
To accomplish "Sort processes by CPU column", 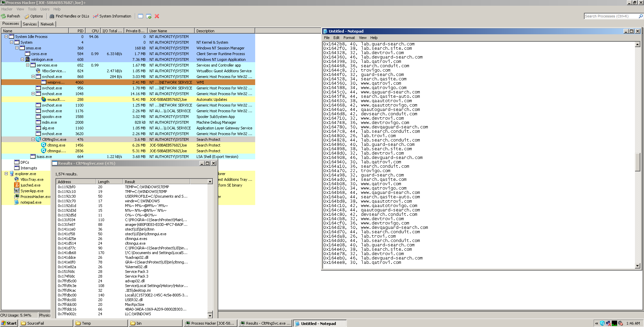I will (x=93, y=31).
